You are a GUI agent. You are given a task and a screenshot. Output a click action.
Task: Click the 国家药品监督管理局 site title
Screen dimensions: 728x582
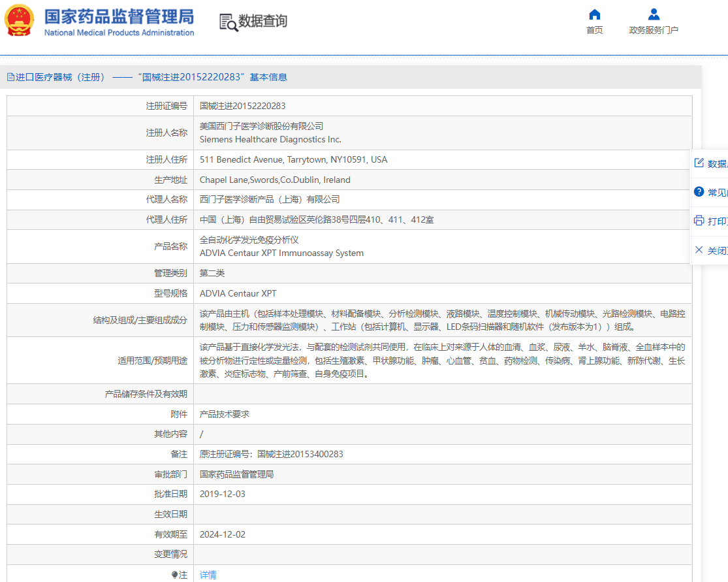click(119, 17)
